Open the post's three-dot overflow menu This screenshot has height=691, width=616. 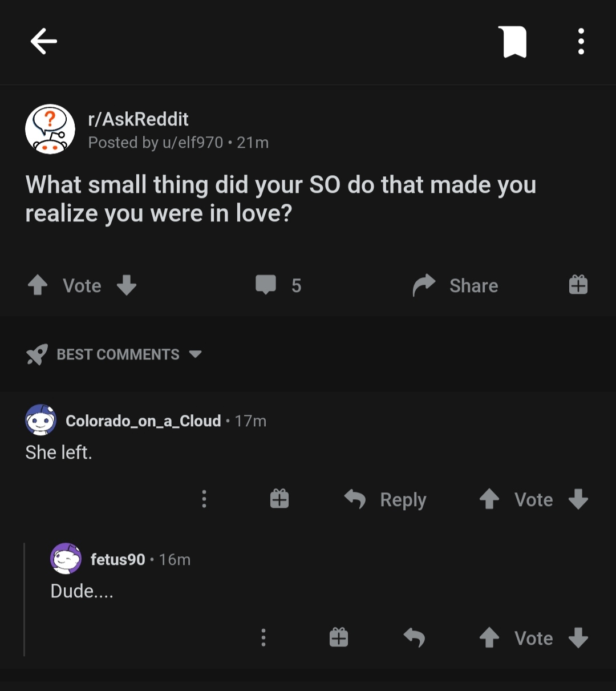click(581, 42)
